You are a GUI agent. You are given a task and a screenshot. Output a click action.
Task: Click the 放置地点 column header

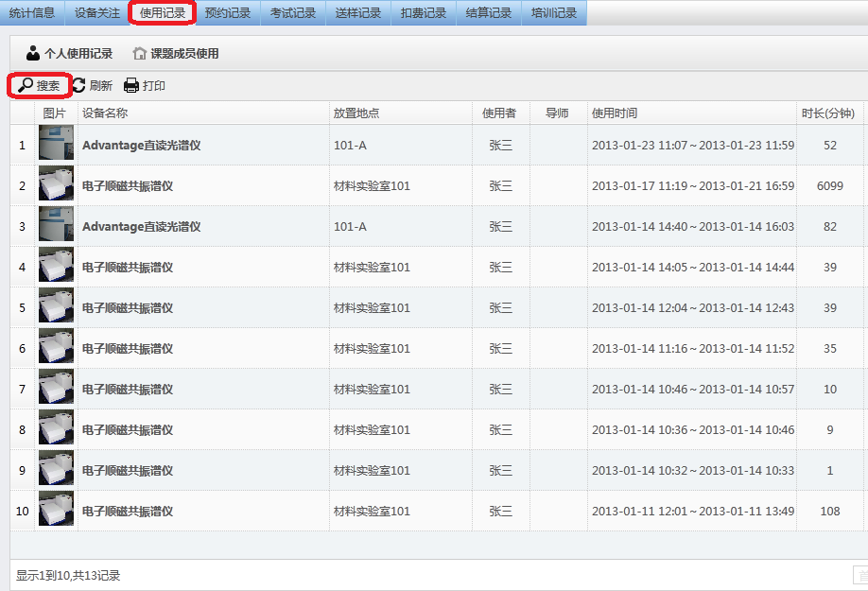[356, 113]
